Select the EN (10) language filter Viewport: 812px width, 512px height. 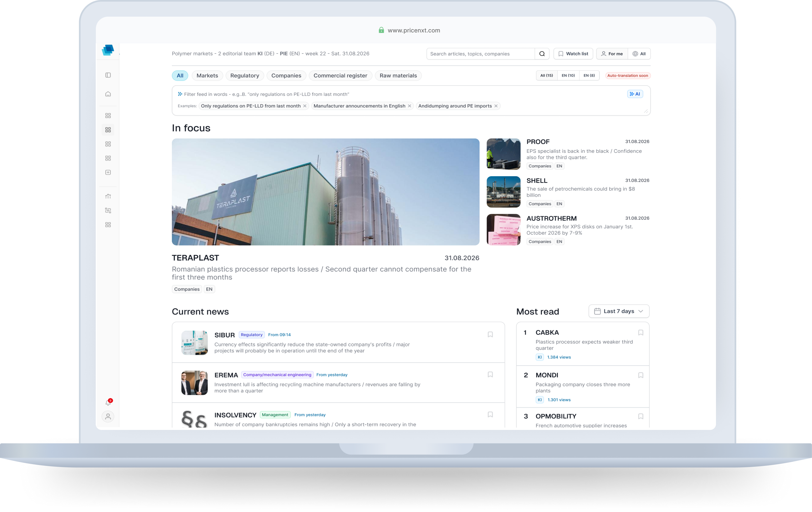click(568, 75)
